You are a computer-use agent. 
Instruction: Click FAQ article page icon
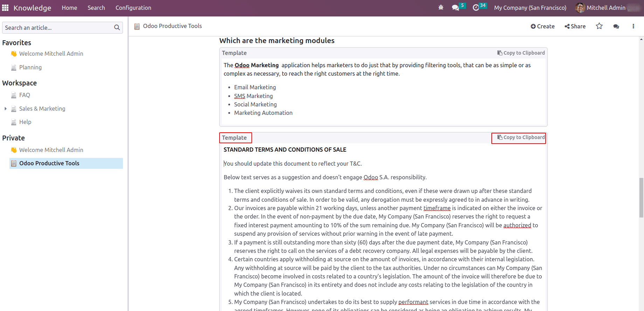(14, 95)
